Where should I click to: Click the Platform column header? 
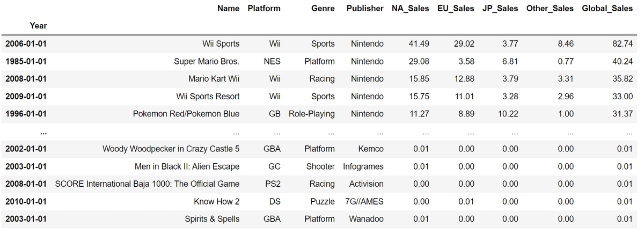click(x=264, y=9)
